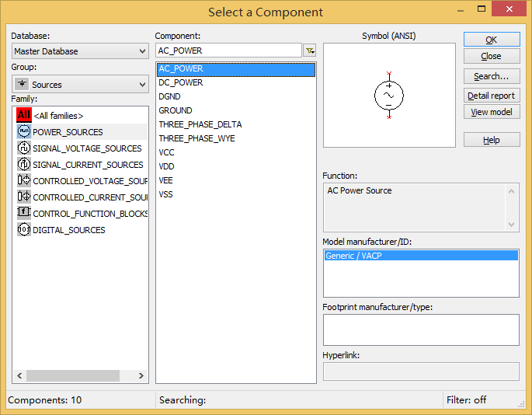Image resolution: width=532 pixels, height=415 pixels.
Task: Select <All families> label in family list
Action: (58, 116)
